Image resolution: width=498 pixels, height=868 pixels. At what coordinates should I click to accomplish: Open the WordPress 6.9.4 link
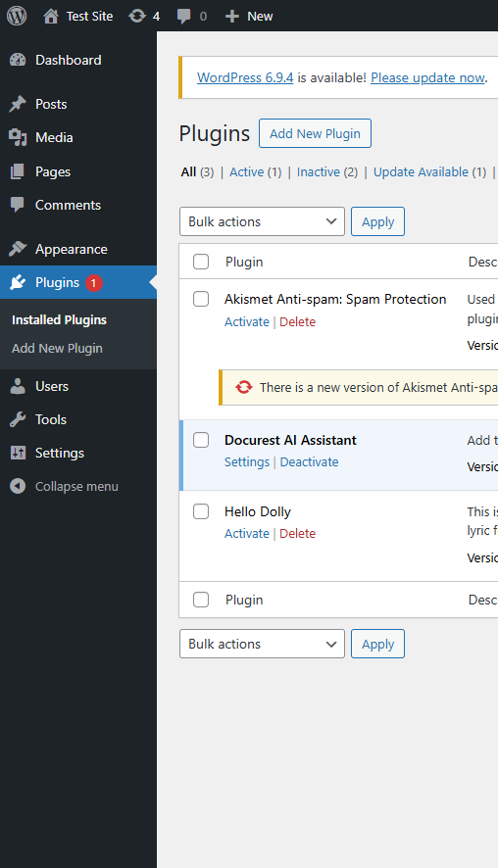245,77
